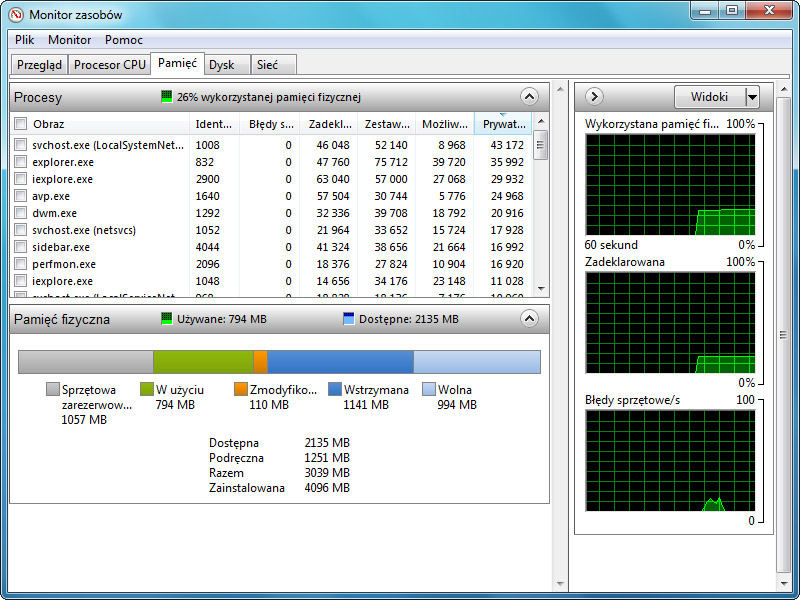Viewport: 800px width, 600px height.
Task: Click the blue Dostępne icon in Pamięć fizyczna header
Action: click(348, 319)
